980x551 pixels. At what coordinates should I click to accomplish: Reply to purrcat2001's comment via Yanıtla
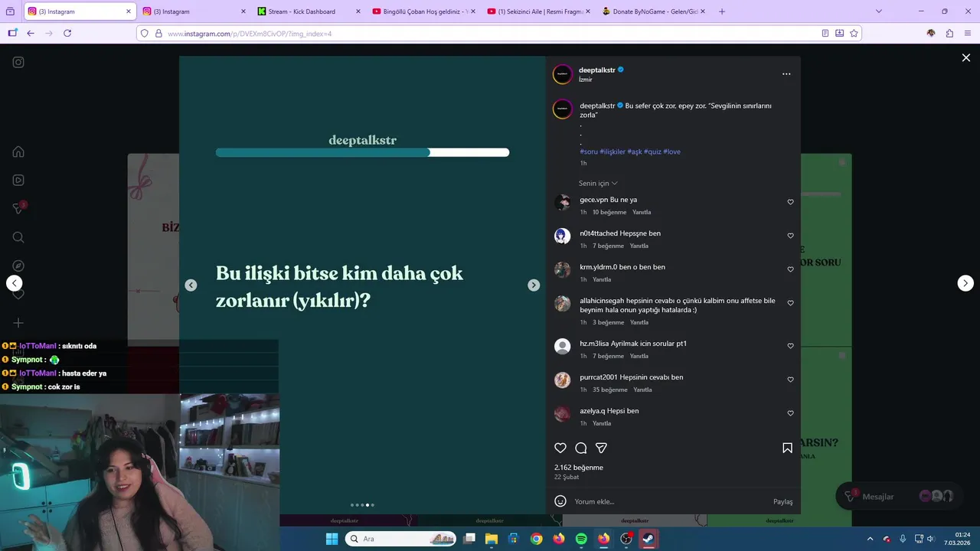(x=642, y=390)
